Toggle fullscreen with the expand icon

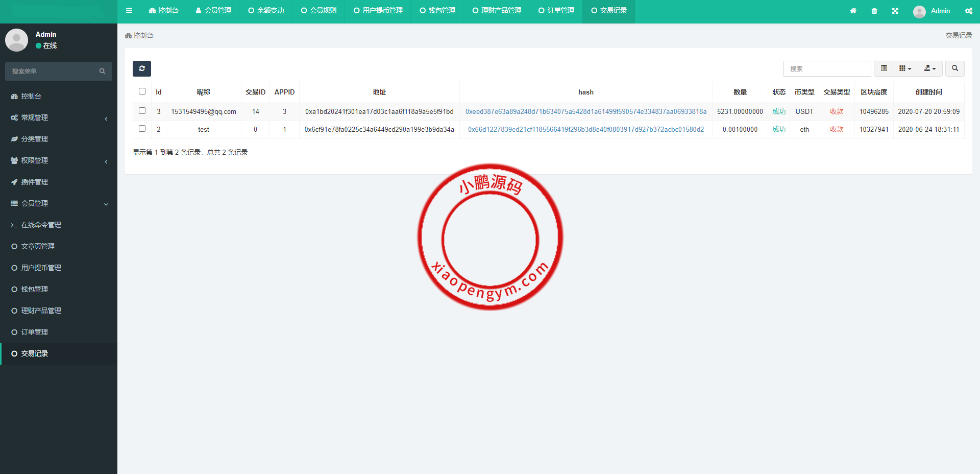[895, 11]
